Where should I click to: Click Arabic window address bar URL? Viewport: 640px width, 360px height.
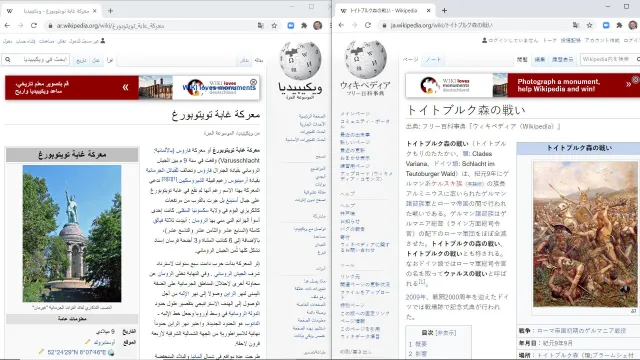point(110,26)
